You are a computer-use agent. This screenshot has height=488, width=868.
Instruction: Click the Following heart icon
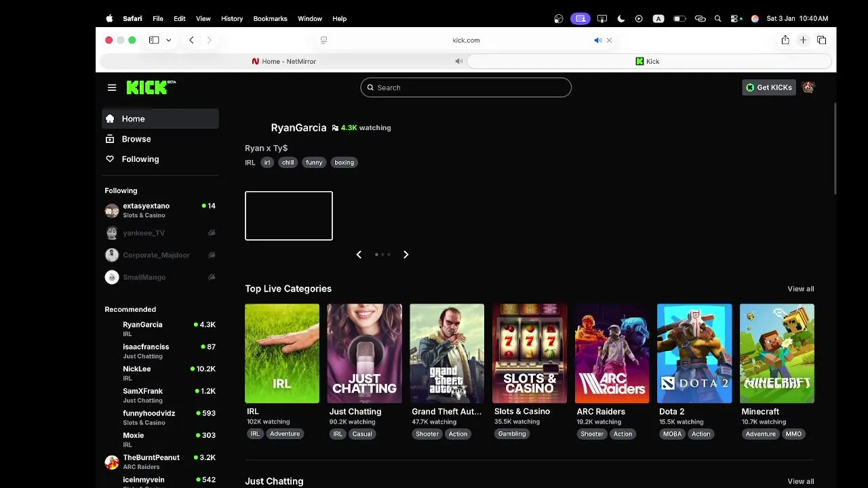tap(110, 159)
